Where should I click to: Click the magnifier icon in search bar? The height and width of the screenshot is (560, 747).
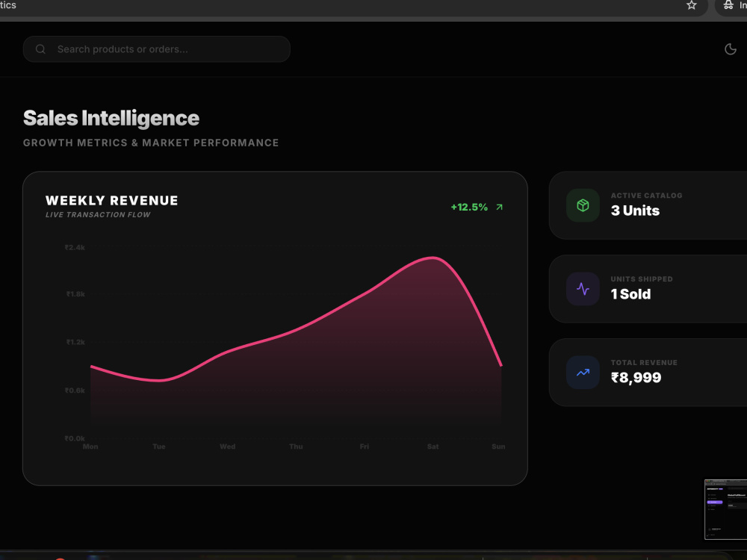pos(40,49)
